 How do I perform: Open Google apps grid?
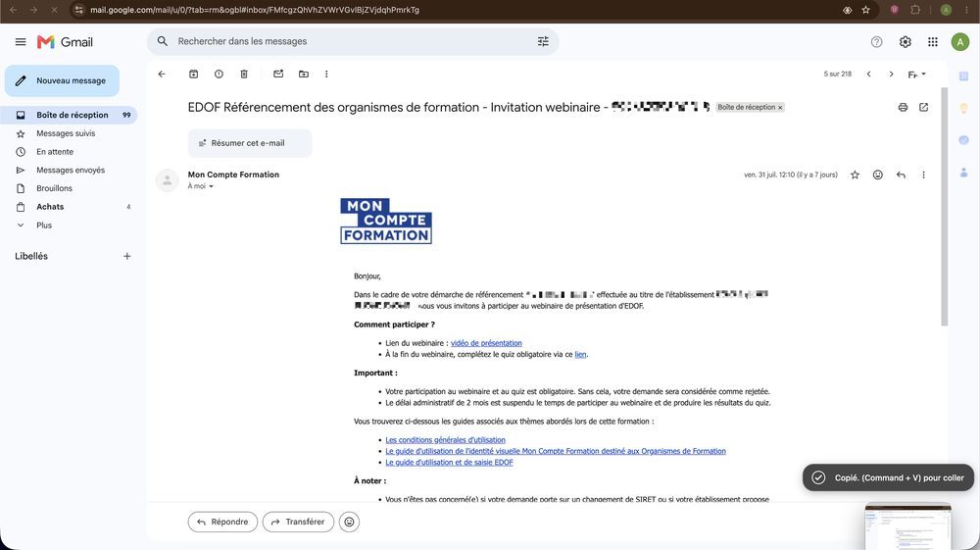click(x=933, y=42)
